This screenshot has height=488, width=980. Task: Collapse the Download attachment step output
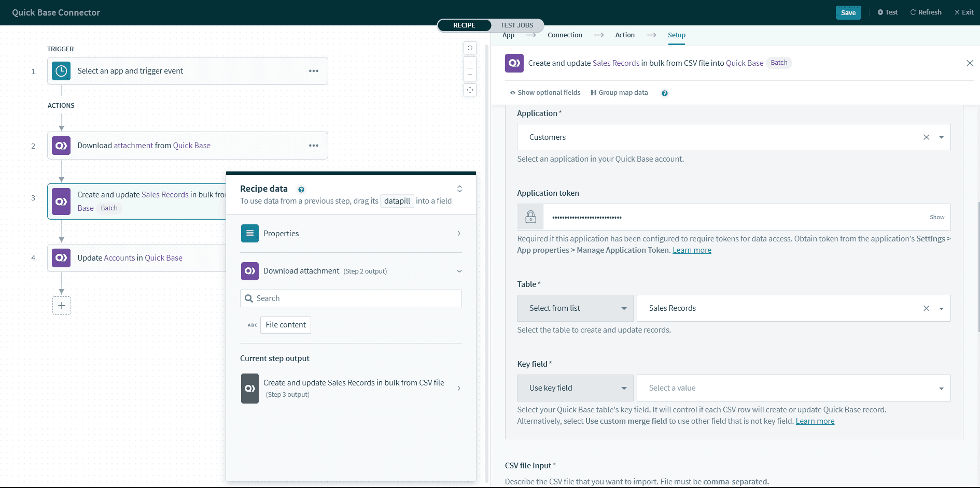pyautogui.click(x=459, y=271)
